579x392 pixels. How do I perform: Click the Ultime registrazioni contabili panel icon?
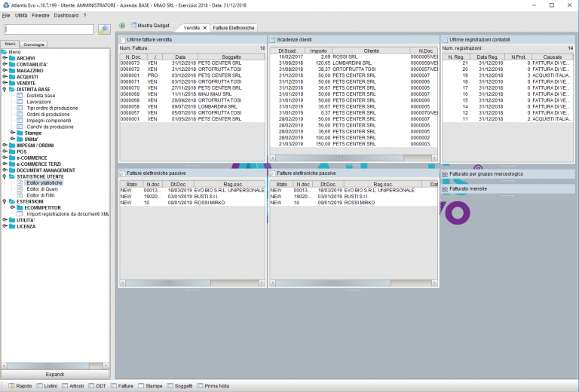point(445,39)
